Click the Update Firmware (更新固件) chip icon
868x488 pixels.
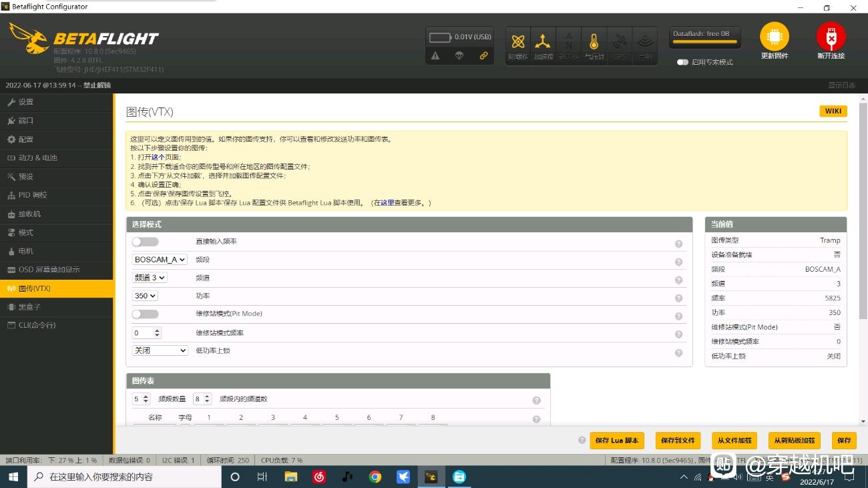tap(775, 36)
